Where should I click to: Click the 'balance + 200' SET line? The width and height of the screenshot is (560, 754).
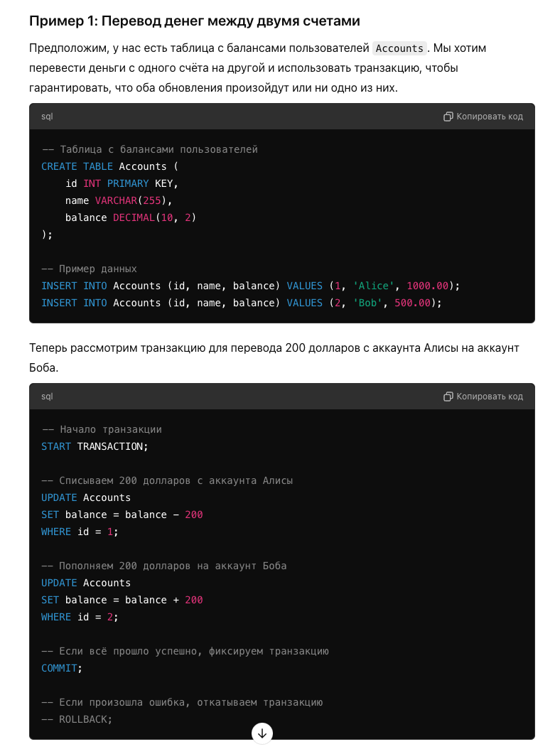[122, 600]
